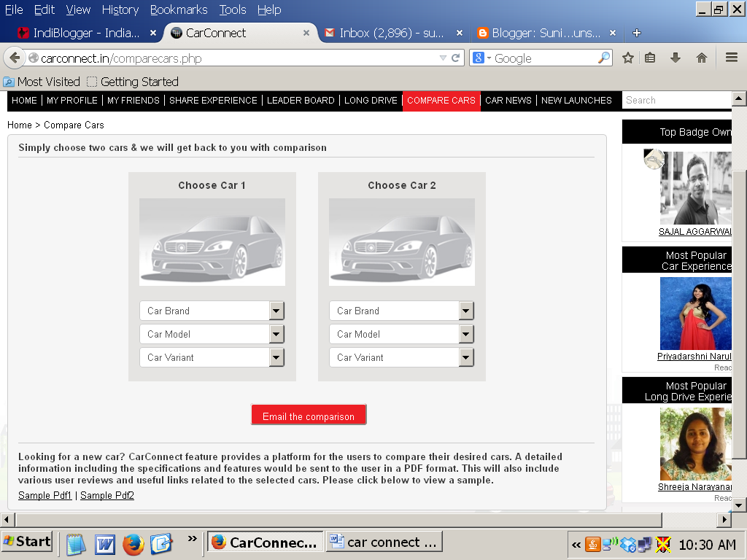The height and width of the screenshot is (560, 747).
Task: Expand hidden system tray icons
Action: tap(576, 545)
